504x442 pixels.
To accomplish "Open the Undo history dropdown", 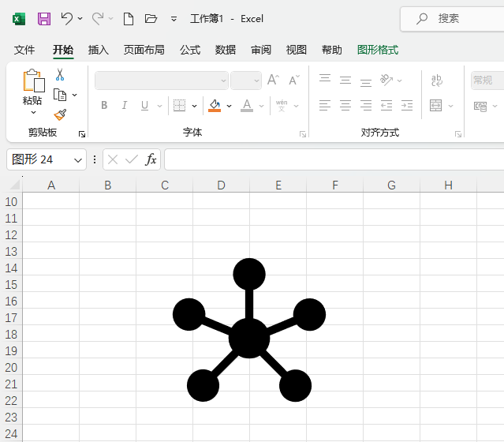I will (x=80, y=19).
